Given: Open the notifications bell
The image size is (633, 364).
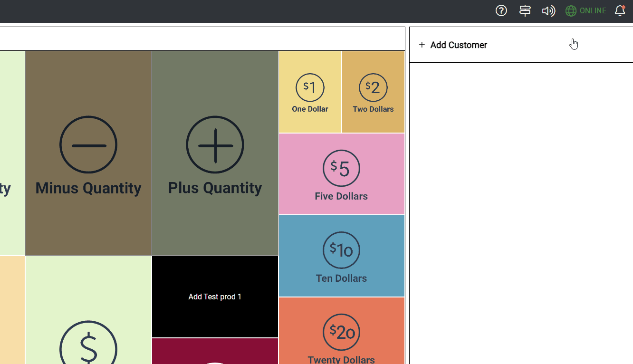Looking at the screenshot, I should [620, 10].
